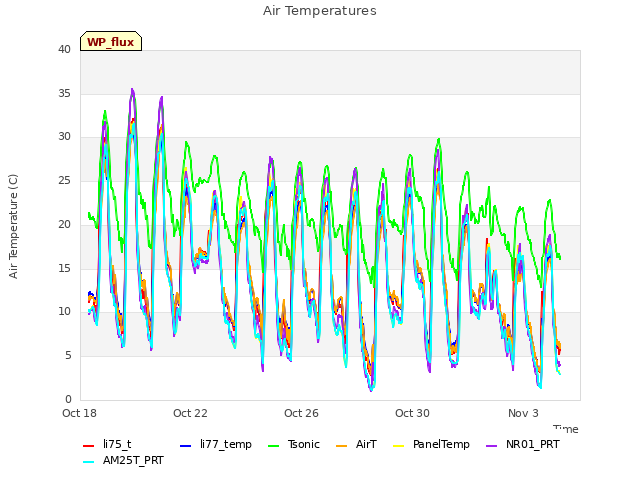Click the 35 y-axis tick label

pyautogui.click(x=64, y=93)
